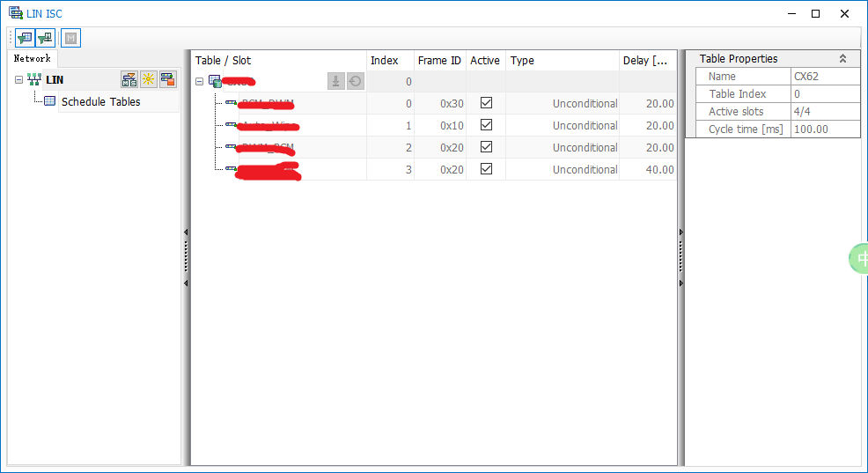Click the Type column header

(x=563, y=61)
